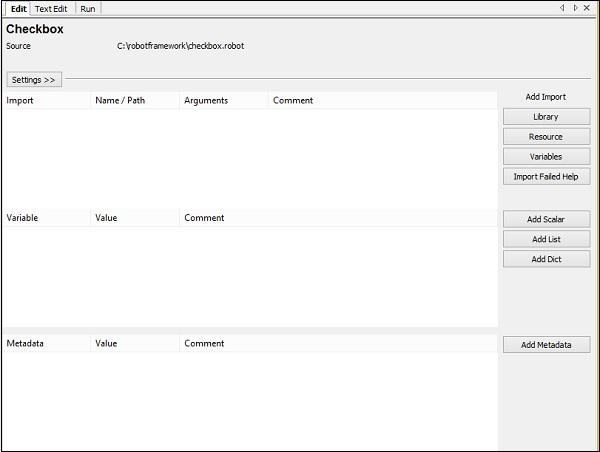Viewport: 600px width, 452px height.
Task: Click the Add Scalar button
Action: click(x=546, y=219)
